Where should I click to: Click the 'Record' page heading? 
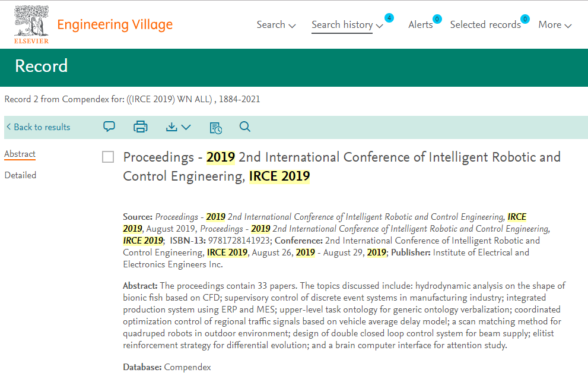tap(42, 66)
